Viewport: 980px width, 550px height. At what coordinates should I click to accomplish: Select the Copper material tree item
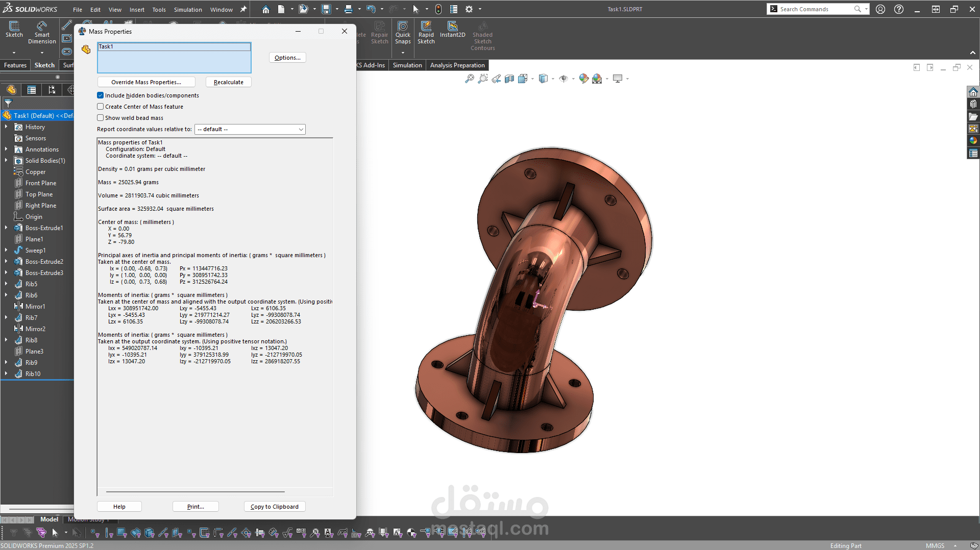tap(36, 172)
